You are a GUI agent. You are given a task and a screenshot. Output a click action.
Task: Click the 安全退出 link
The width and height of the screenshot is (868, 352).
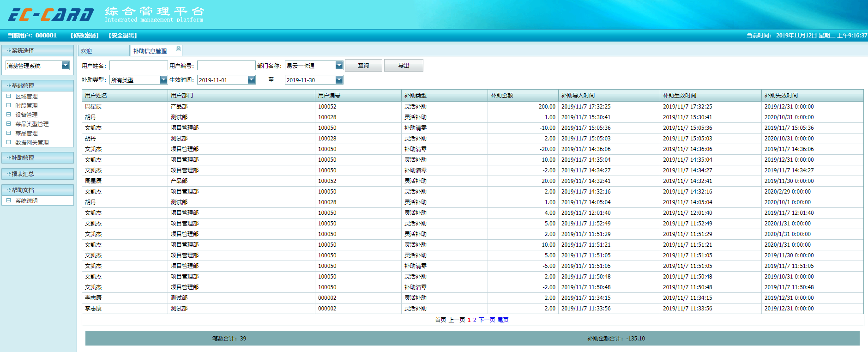[123, 35]
